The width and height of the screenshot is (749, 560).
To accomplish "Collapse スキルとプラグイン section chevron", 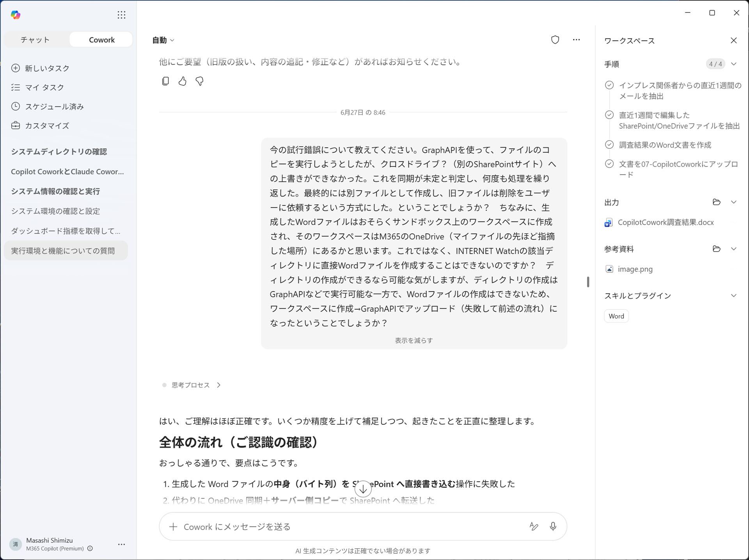I will click(733, 296).
